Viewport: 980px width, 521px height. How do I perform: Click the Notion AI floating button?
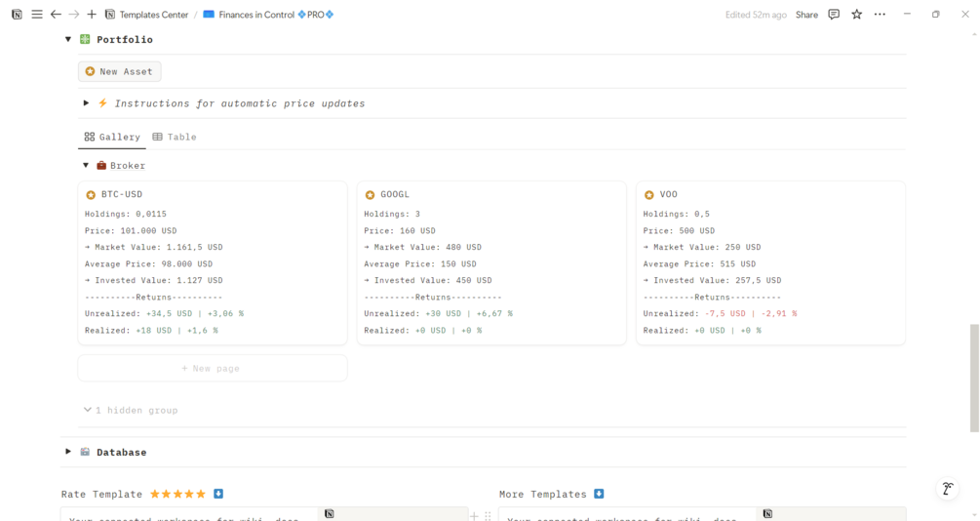[x=948, y=489]
